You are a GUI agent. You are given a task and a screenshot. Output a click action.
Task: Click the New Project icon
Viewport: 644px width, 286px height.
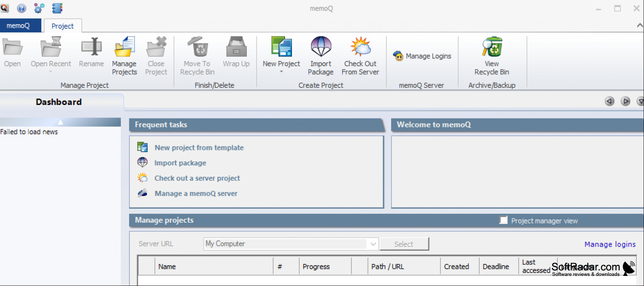coord(281,47)
